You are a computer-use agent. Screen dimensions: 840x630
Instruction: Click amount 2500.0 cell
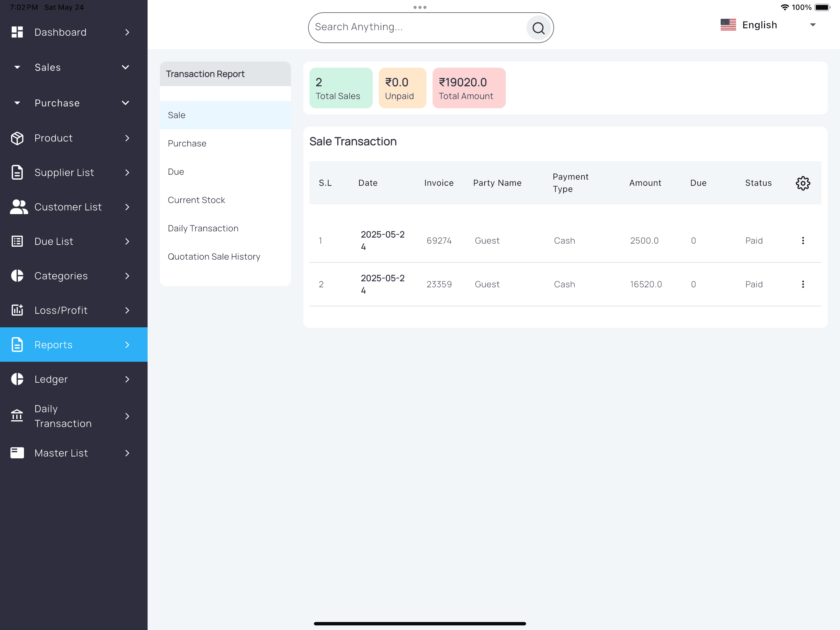644,241
